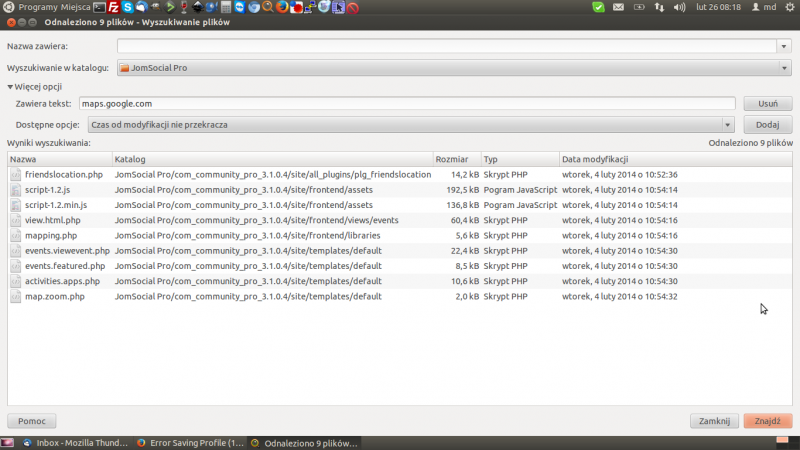Open the Calculator launcher icon

226,7
